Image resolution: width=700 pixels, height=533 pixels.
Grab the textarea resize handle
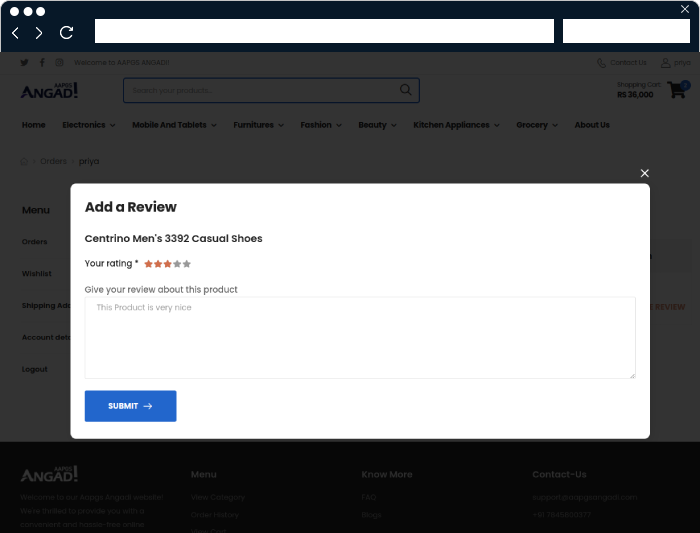pyautogui.click(x=632, y=375)
